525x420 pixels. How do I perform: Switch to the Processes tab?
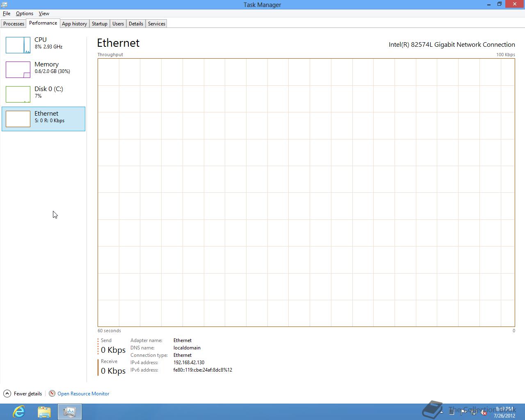[x=14, y=24]
